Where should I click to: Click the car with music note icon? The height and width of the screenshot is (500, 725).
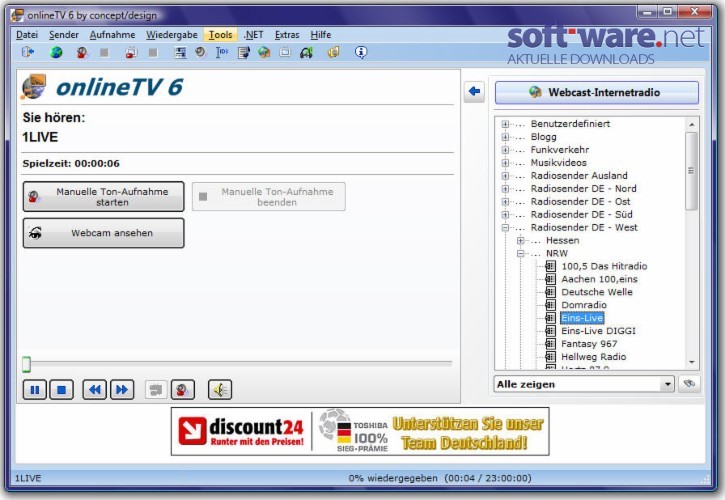pos(306,53)
